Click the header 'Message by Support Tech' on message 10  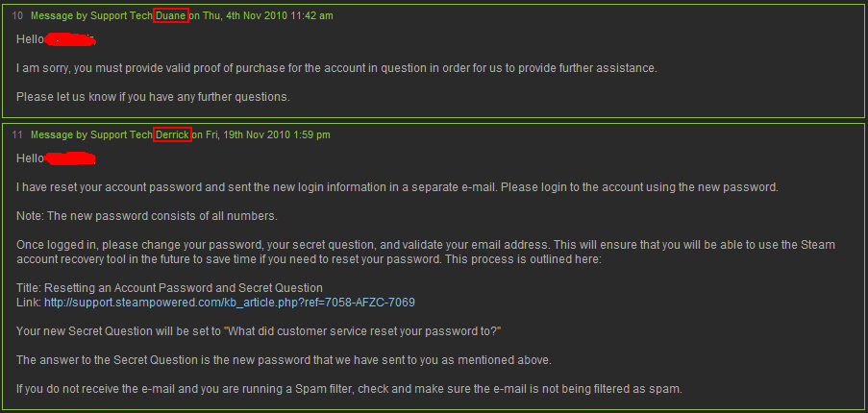point(92,16)
